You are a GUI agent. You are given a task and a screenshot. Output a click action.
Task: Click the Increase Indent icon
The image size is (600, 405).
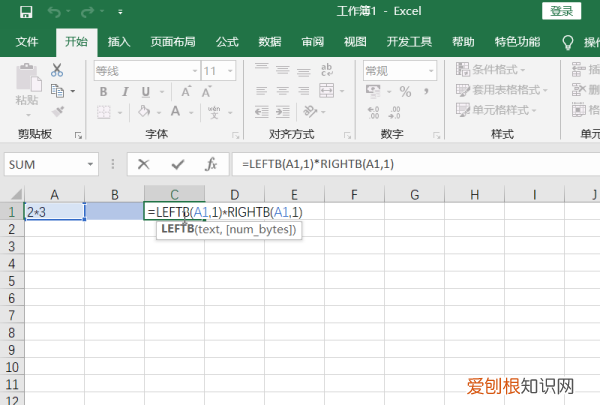(x=283, y=112)
